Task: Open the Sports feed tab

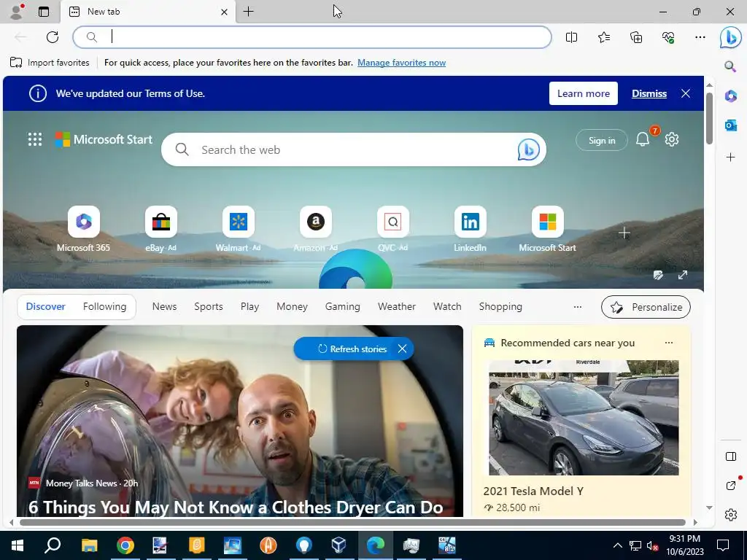Action: click(208, 307)
